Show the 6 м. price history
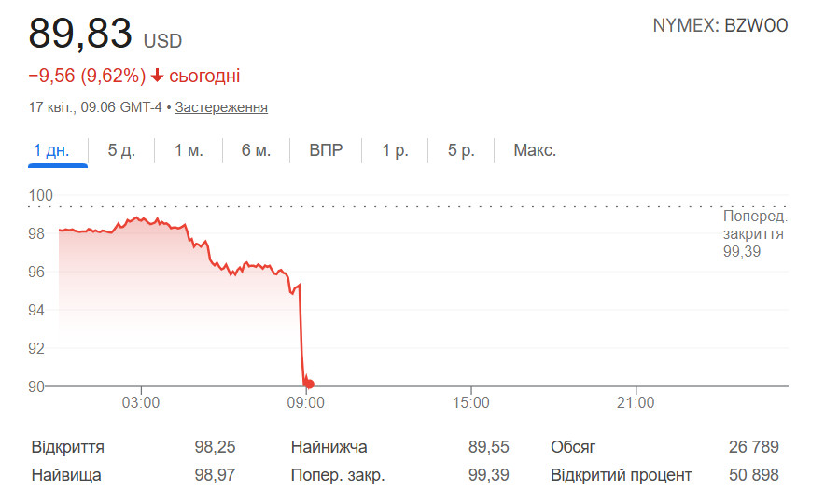The image size is (839, 504). tap(256, 150)
